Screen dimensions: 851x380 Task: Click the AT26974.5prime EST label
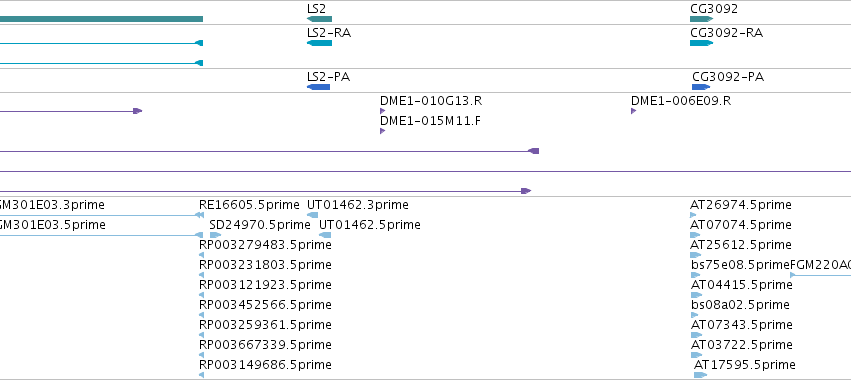[x=740, y=205]
